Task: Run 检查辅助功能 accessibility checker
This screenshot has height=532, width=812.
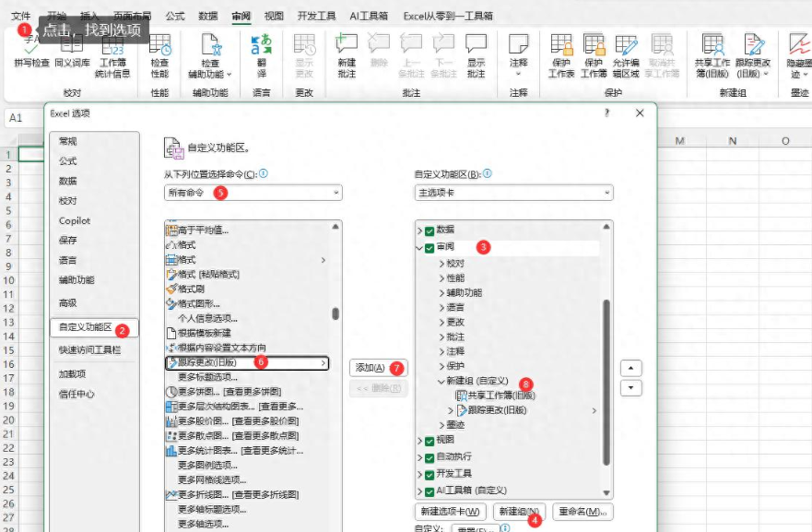Action: pyautogui.click(x=210, y=53)
